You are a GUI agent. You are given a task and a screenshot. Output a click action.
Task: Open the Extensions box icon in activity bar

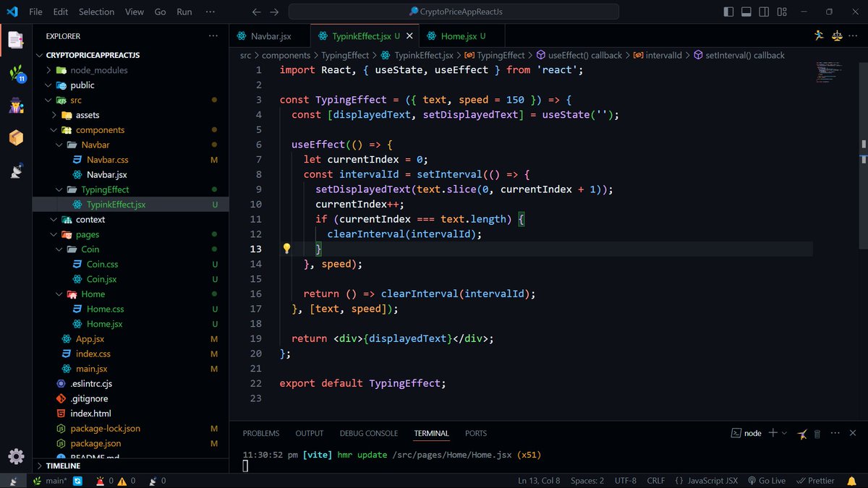click(16, 137)
